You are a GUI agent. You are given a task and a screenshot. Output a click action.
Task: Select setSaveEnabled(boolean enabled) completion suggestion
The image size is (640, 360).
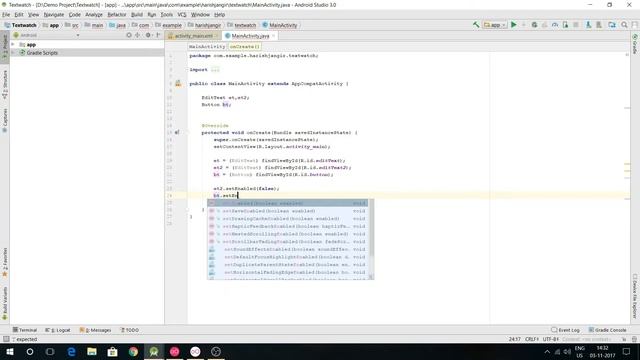(287, 211)
